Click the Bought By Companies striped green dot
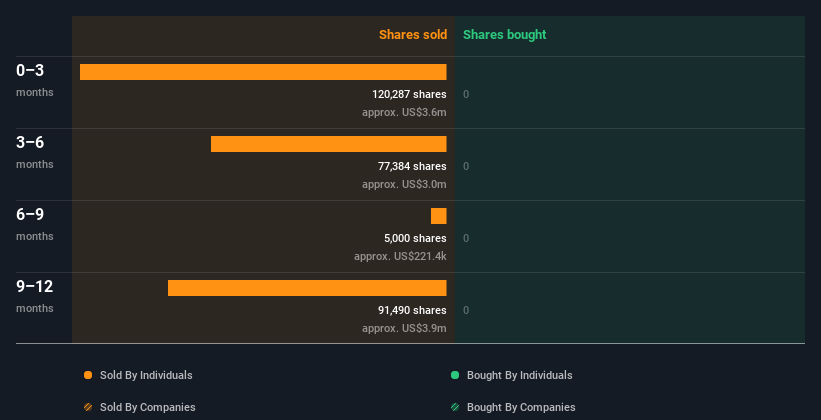The image size is (821, 420). click(455, 407)
